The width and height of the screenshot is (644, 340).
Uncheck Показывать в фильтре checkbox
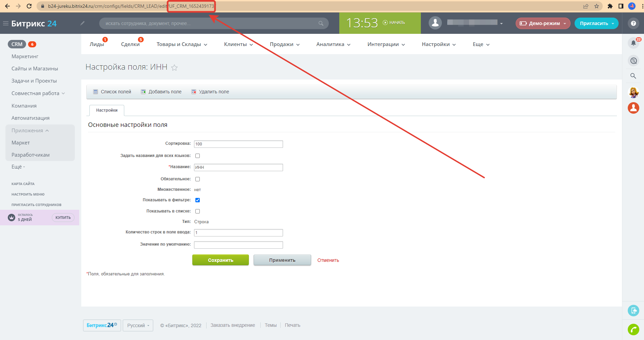click(198, 200)
